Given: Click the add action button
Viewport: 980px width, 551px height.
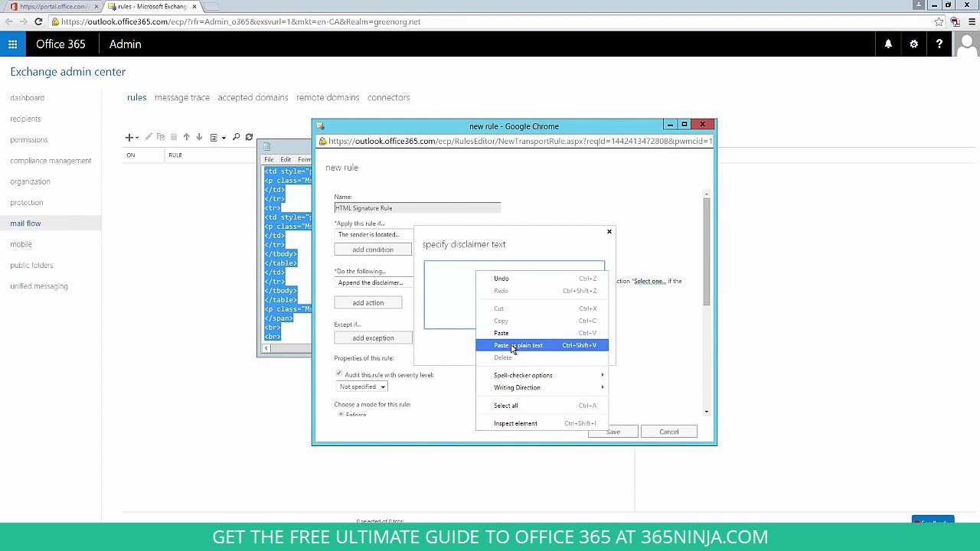Looking at the screenshot, I should pos(368,303).
